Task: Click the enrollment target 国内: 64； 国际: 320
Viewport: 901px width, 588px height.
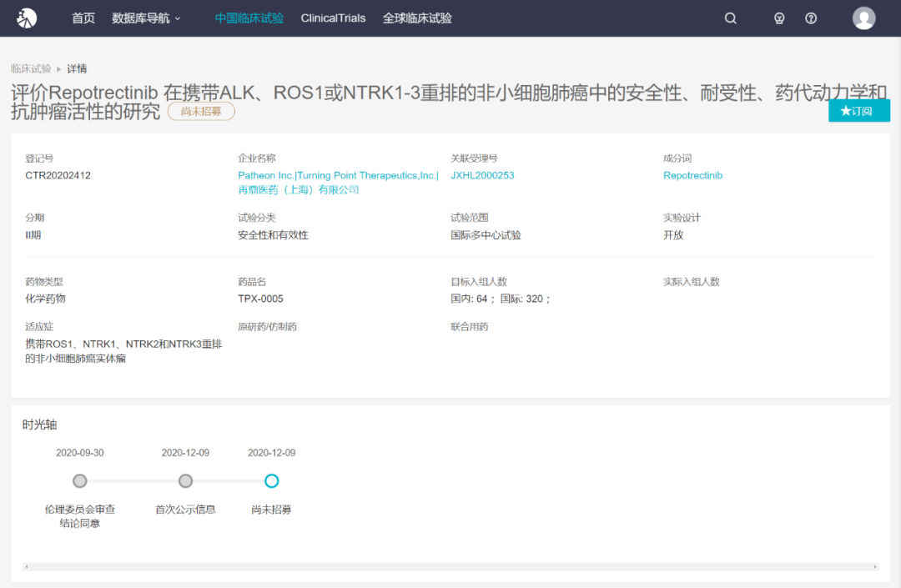Action: coord(501,299)
